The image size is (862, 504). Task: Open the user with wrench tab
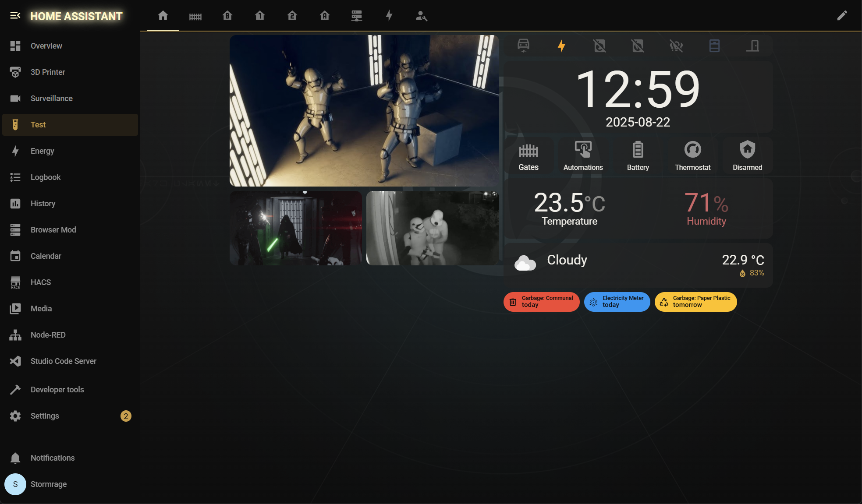pos(421,16)
